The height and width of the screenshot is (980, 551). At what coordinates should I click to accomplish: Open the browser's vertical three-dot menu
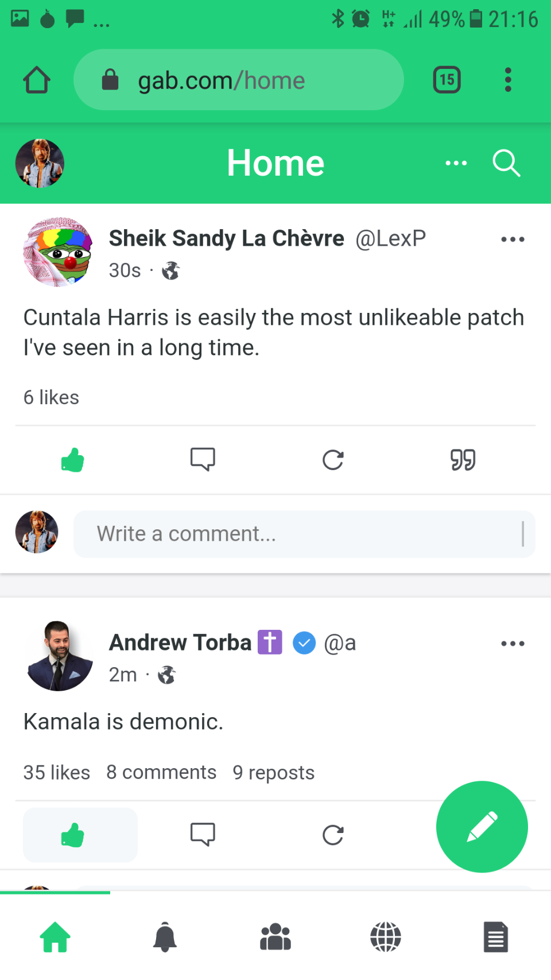[508, 80]
